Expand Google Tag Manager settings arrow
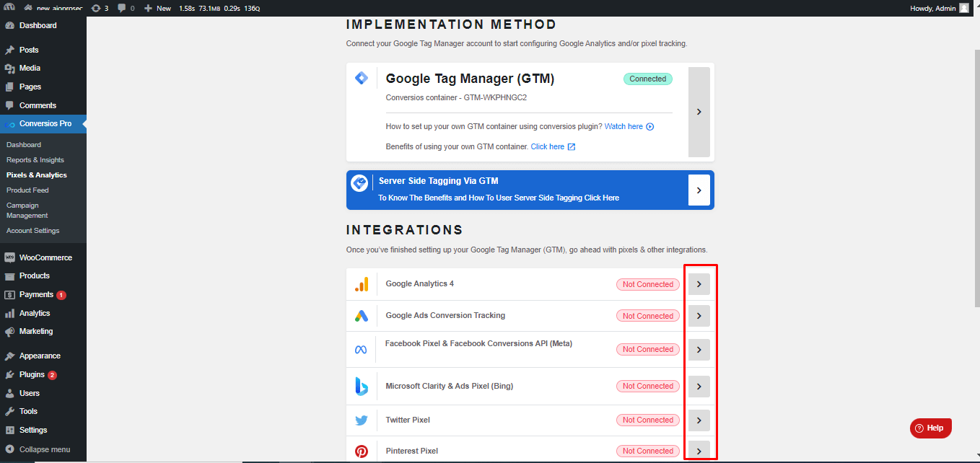Viewport: 980px width, 463px height. click(x=699, y=112)
